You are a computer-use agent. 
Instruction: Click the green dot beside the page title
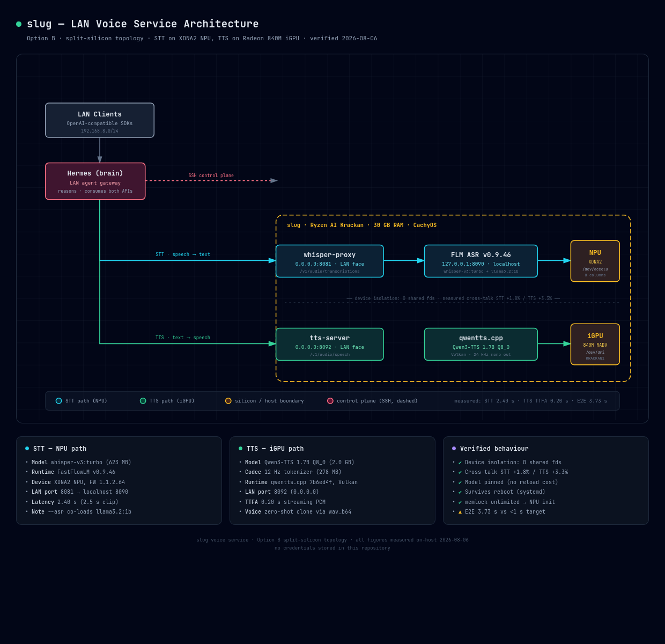(x=19, y=24)
